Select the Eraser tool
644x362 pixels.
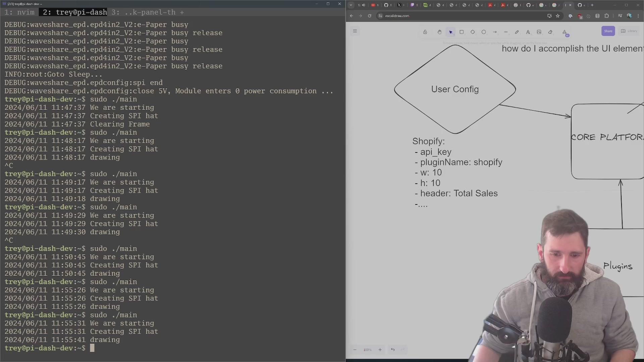pos(550,32)
